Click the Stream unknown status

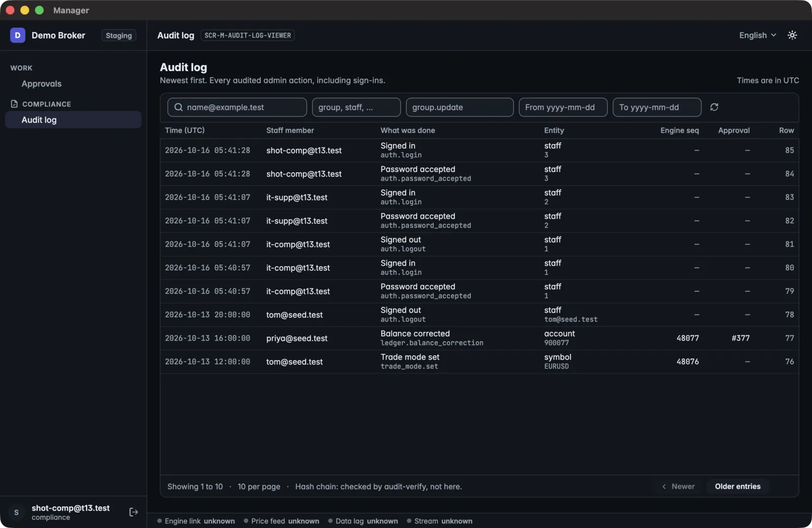(x=439, y=521)
